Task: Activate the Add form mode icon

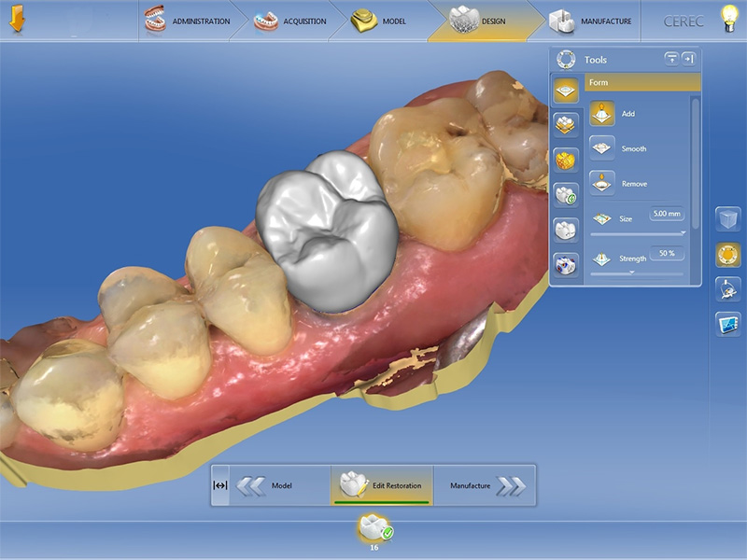Action: pos(601,113)
